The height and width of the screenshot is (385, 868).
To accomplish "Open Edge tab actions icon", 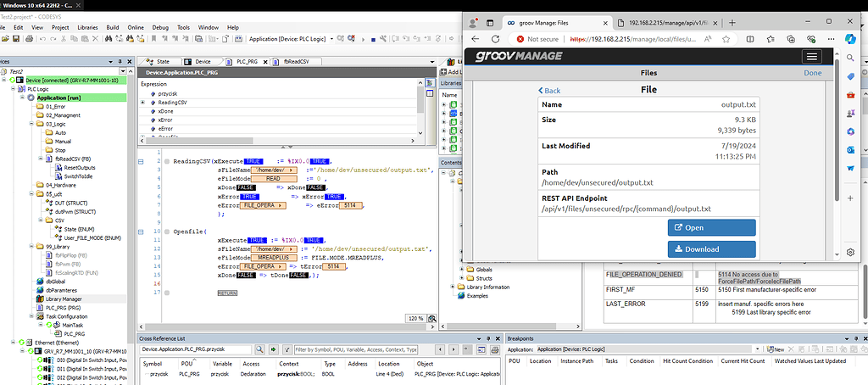I will pos(490,23).
